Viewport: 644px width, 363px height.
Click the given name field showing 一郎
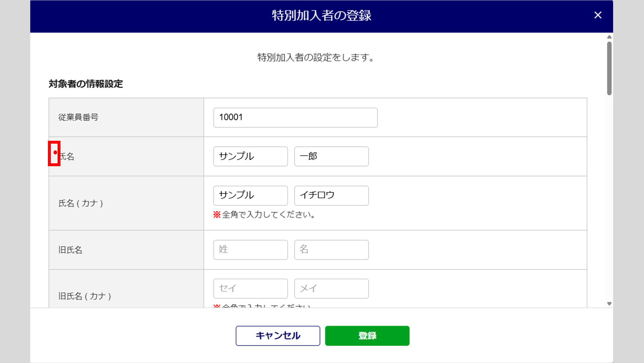coord(331,157)
